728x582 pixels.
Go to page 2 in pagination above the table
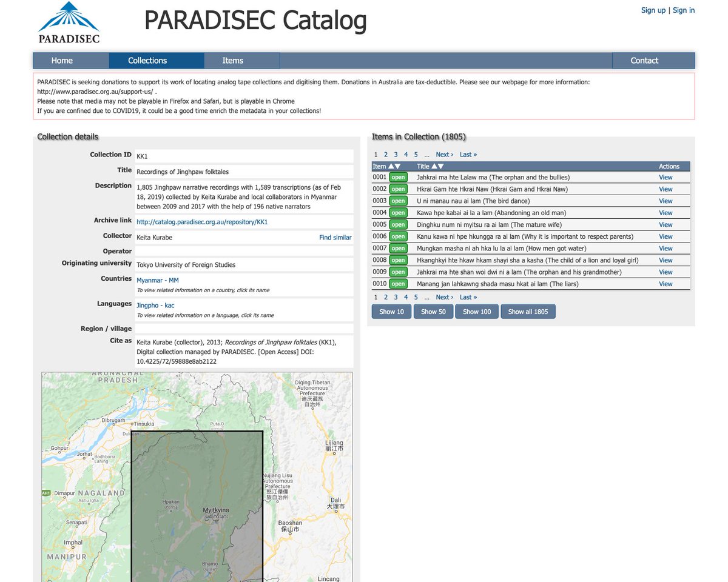pos(386,155)
